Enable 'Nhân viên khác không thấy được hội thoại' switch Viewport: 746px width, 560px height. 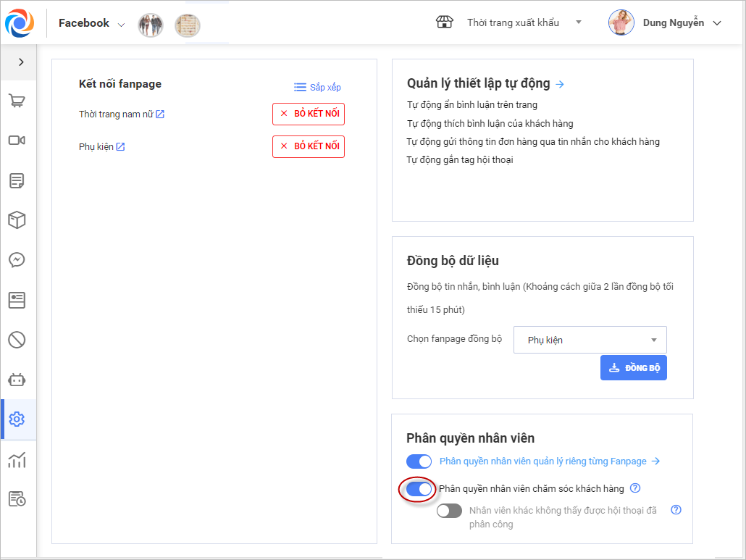point(449,511)
